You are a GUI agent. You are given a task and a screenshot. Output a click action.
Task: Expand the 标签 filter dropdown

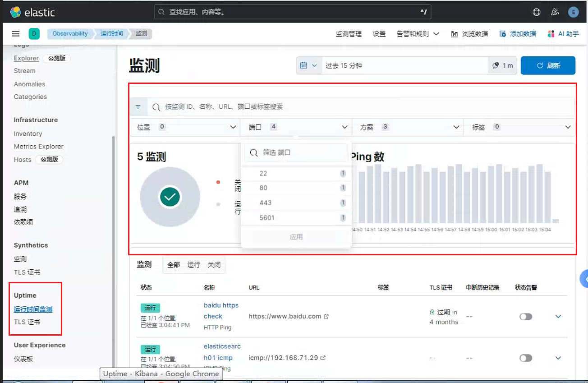(519, 127)
